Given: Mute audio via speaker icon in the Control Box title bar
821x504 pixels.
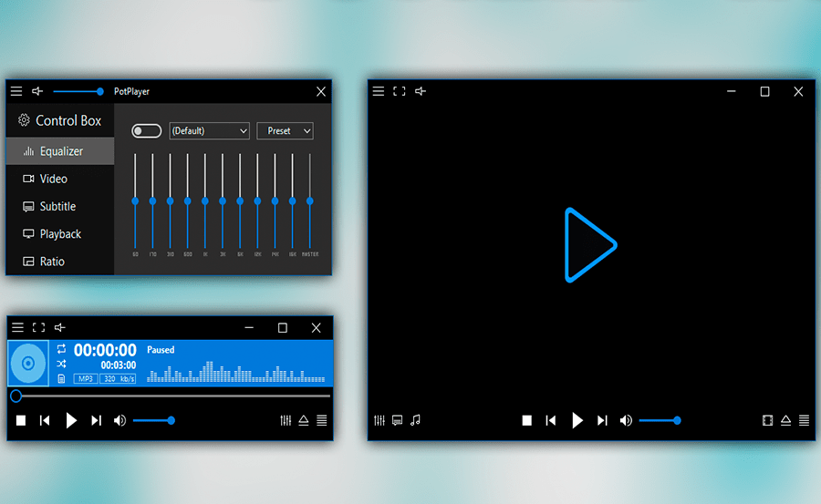Looking at the screenshot, I should pos(38,91).
